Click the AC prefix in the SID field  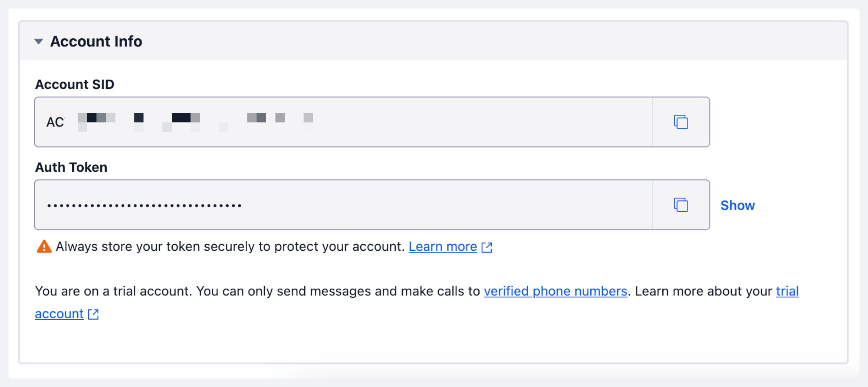coord(55,122)
